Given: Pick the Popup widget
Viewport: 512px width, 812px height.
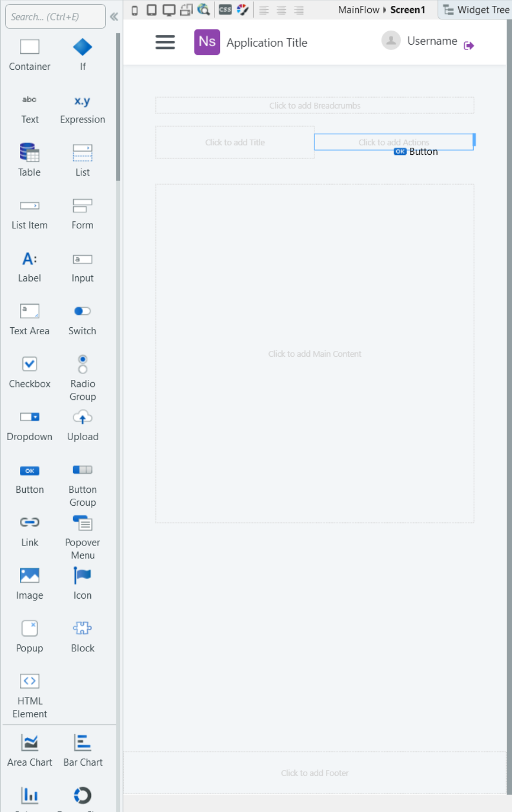Looking at the screenshot, I should 30,637.
